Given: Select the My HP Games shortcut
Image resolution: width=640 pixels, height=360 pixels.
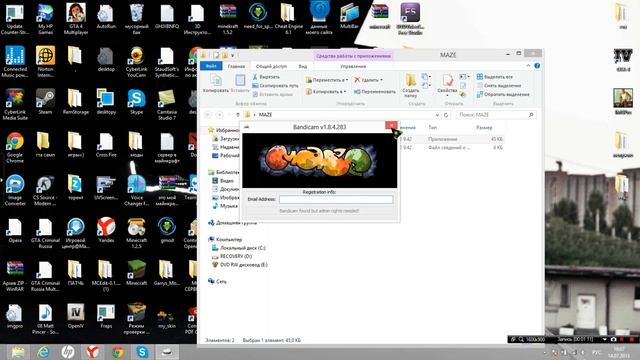Looking at the screenshot, I should click(45, 18).
